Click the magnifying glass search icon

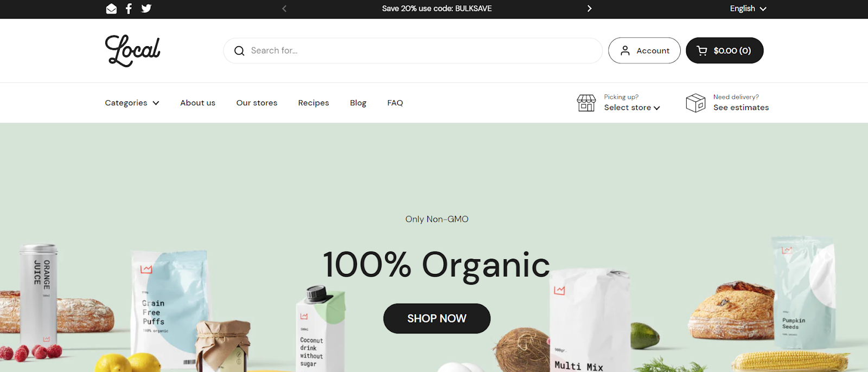(x=239, y=51)
